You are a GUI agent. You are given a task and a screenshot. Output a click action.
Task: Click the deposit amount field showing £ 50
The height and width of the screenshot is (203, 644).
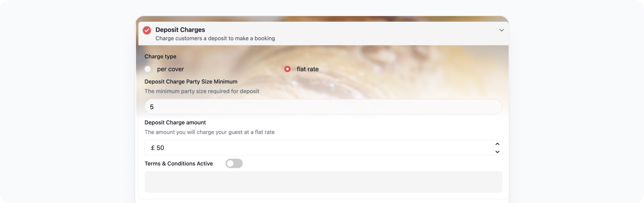point(319,148)
